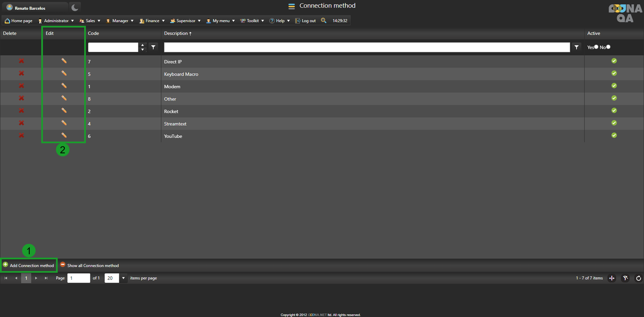Click the hamburger icon beside Connection method title
This screenshot has height=317, width=644.
pyautogui.click(x=291, y=7)
